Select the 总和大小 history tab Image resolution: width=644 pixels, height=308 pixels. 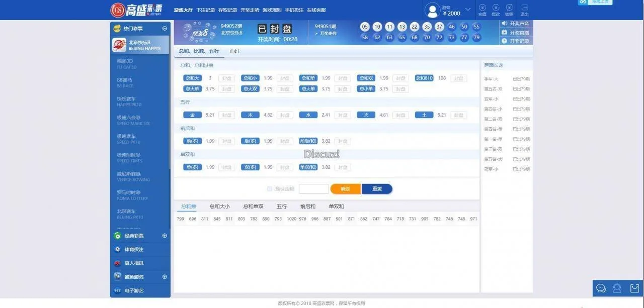click(219, 207)
